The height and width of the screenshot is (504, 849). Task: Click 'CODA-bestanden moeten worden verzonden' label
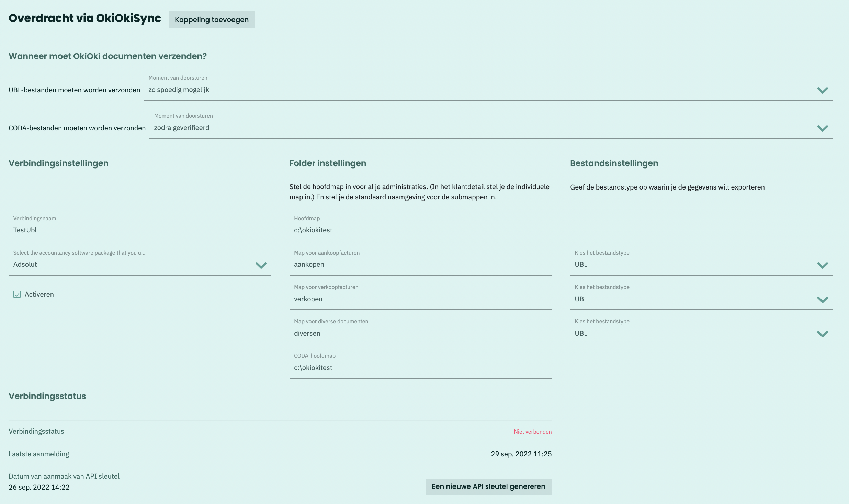click(x=77, y=128)
